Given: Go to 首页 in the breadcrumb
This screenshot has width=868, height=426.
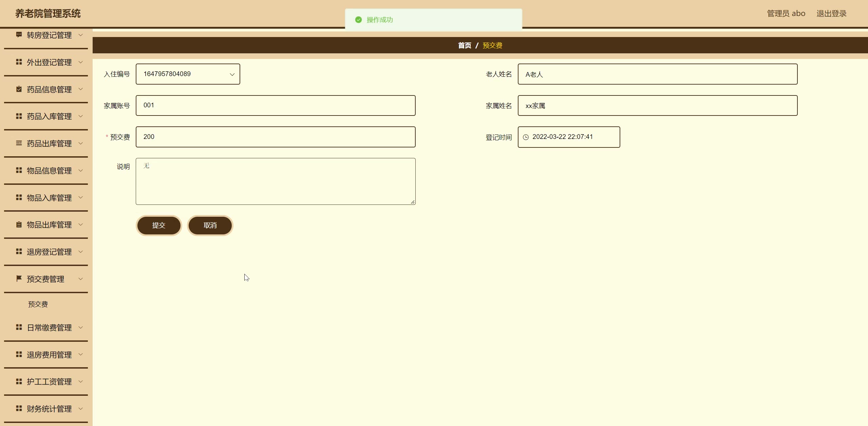Looking at the screenshot, I should pos(464,46).
